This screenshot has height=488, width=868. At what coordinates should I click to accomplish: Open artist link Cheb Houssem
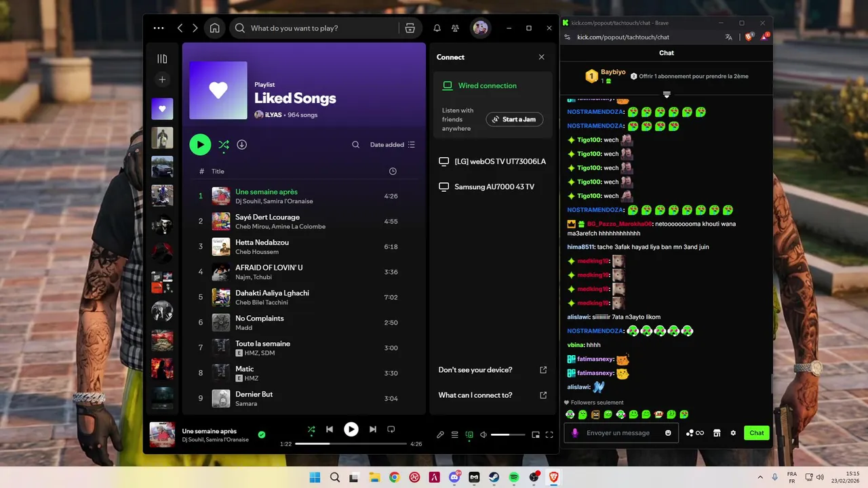[x=257, y=252]
